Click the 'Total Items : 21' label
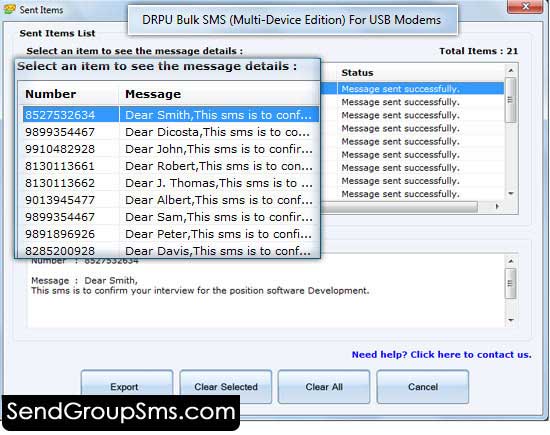 [x=478, y=51]
